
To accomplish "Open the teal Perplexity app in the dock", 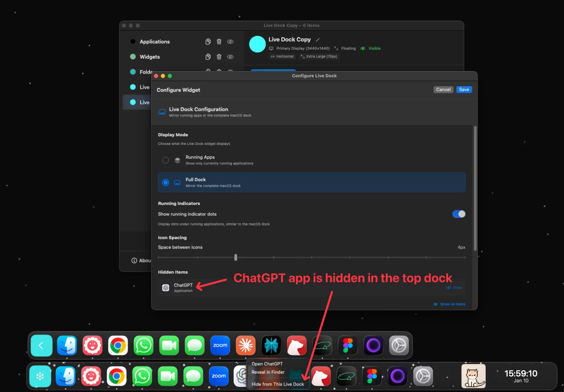I will tap(271, 346).
